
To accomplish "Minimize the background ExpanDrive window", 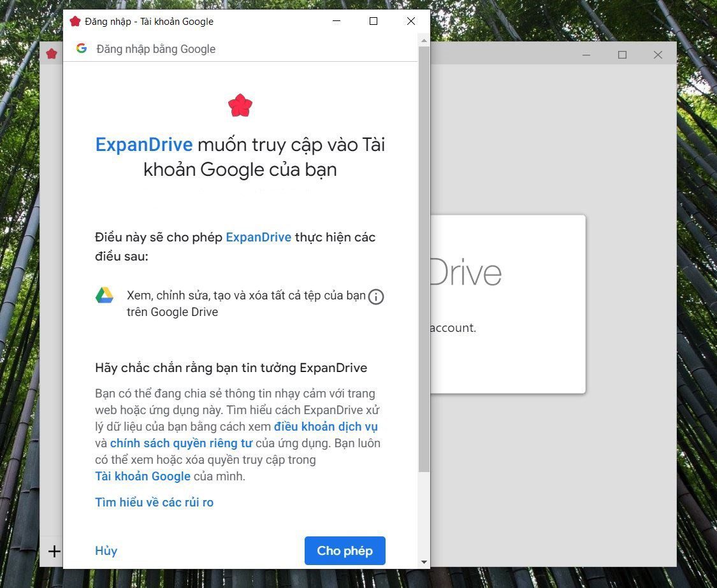I will tap(587, 55).
